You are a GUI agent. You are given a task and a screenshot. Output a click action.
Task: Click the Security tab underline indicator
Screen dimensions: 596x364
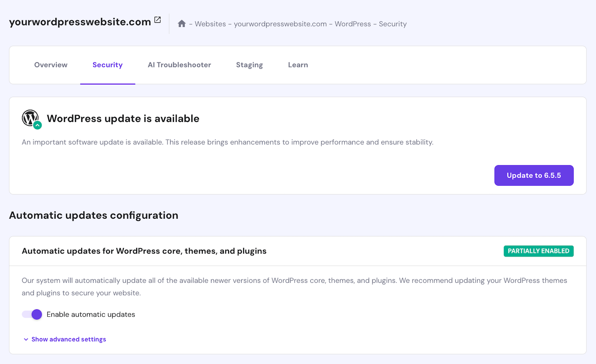[x=107, y=83]
